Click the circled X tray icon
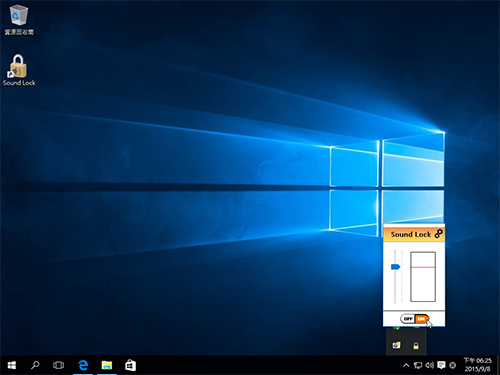 [452, 365]
